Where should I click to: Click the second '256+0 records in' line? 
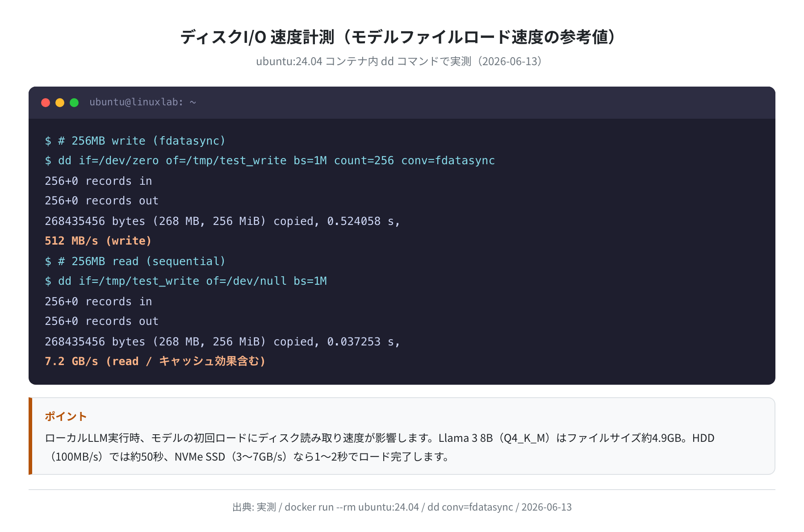(98, 302)
